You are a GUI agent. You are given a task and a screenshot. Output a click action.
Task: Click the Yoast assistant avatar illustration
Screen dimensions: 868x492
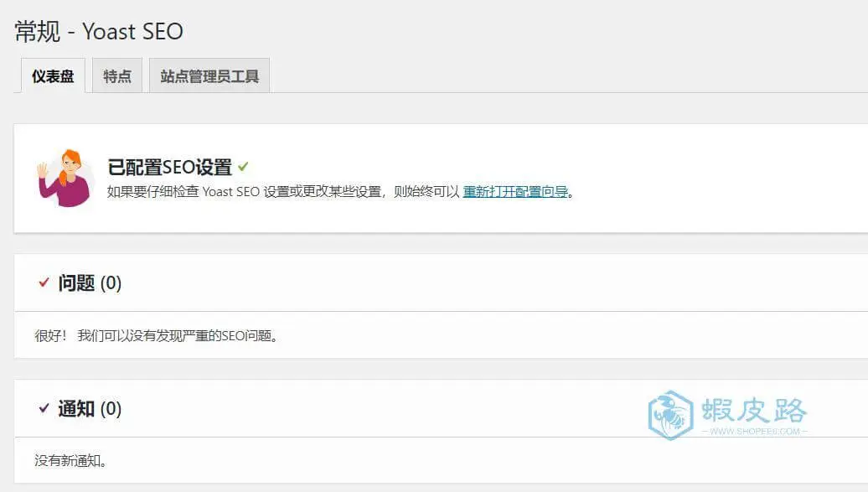[x=65, y=178]
